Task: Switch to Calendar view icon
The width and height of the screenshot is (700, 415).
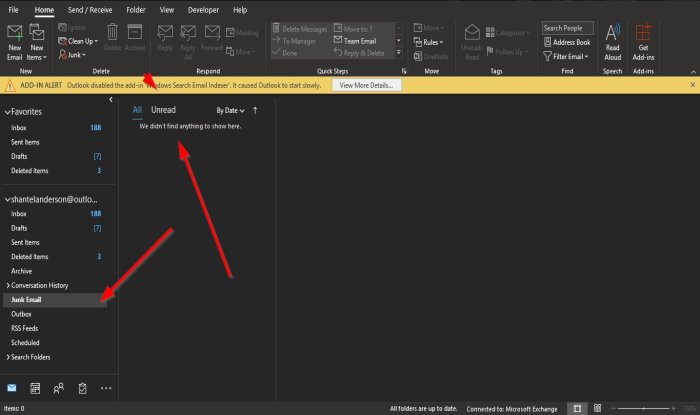Action: click(35, 388)
